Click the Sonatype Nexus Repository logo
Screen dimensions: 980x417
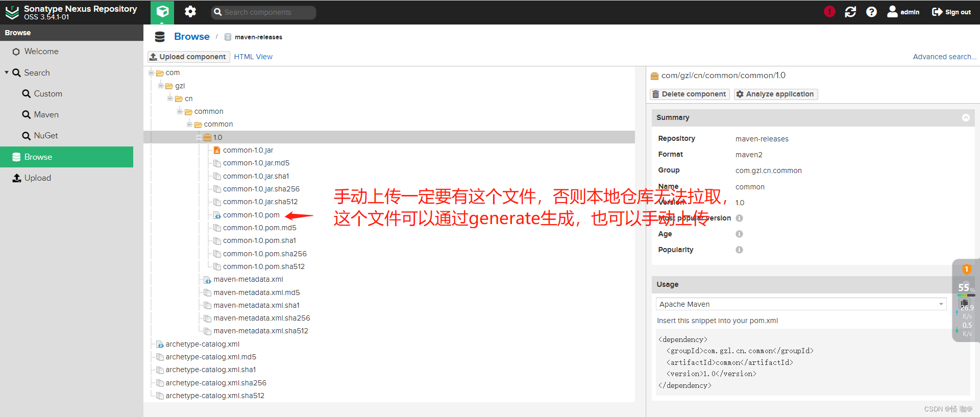[x=12, y=12]
